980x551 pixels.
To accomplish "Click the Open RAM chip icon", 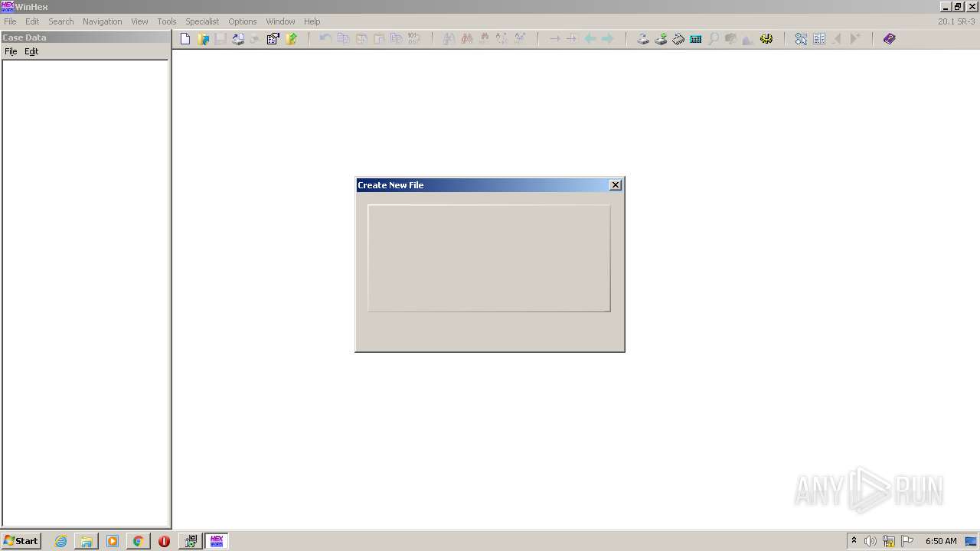I will pos(678,39).
